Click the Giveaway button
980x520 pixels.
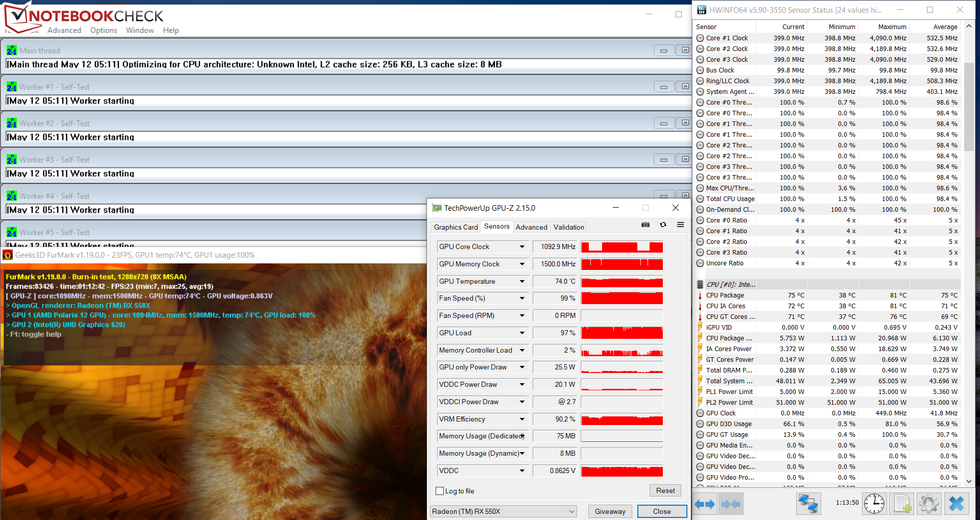pos(610,511)
